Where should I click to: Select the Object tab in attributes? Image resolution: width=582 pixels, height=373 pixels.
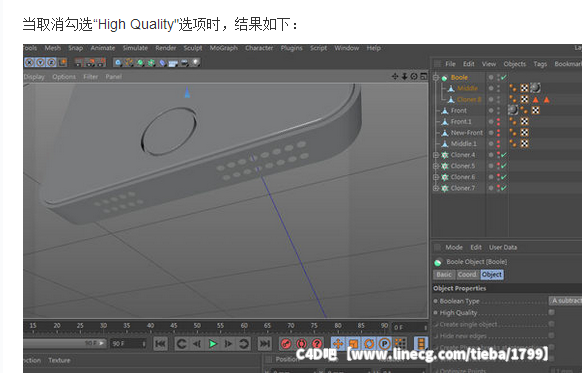point(492,275)
